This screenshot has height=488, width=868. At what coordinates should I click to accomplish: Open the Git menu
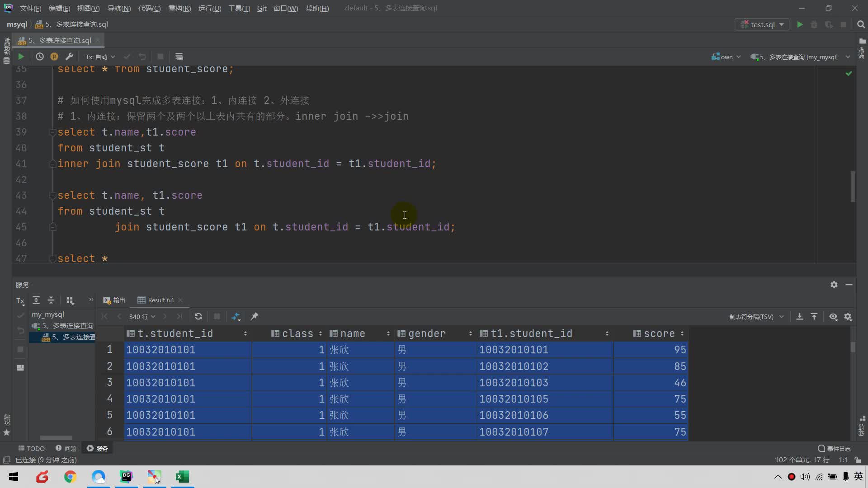(262, 8)
